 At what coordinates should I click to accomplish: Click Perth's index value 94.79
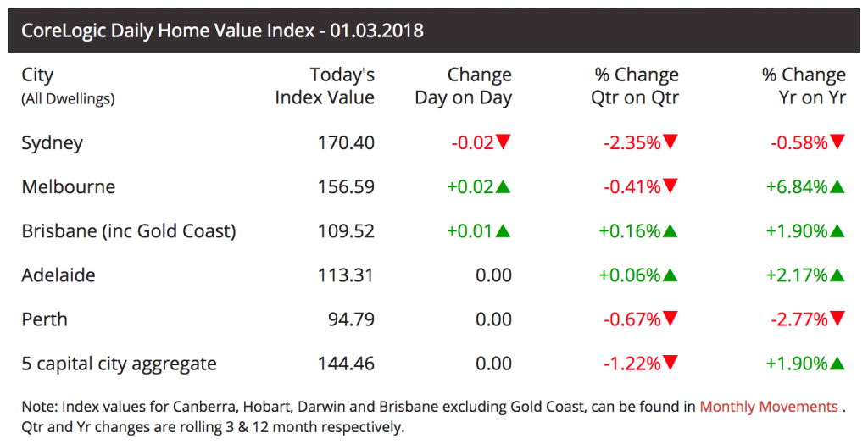pos(351,319)
